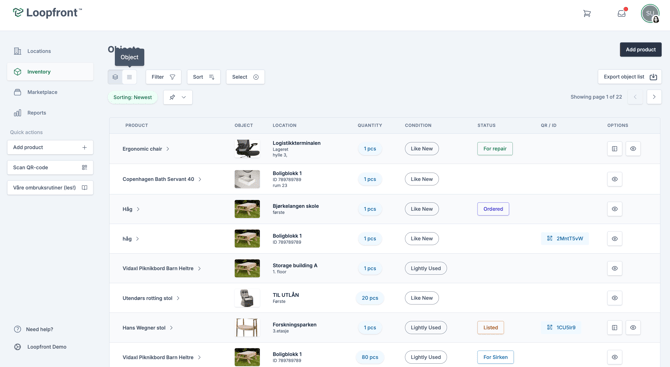The width and height of the screenshot is (670, 367).
Task: Open the Sort options
Action: pyautogui.click(x=203, y=77)
